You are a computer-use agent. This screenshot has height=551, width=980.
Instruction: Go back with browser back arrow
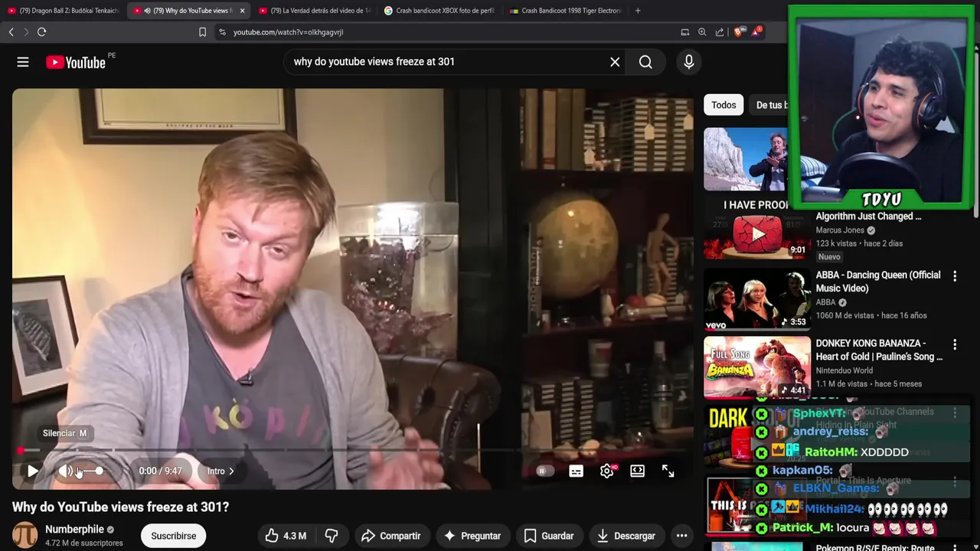pyautogui.click(x=11, y=32)
